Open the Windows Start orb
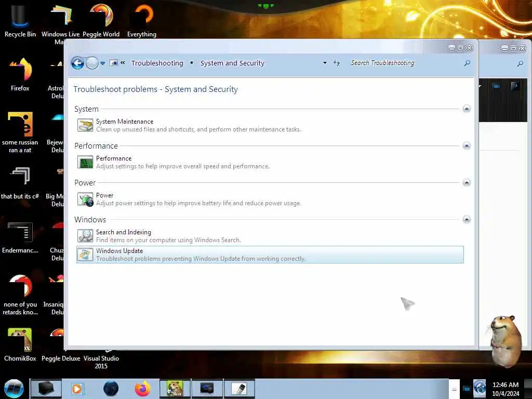The image size is (532, 399). point(14,389)
